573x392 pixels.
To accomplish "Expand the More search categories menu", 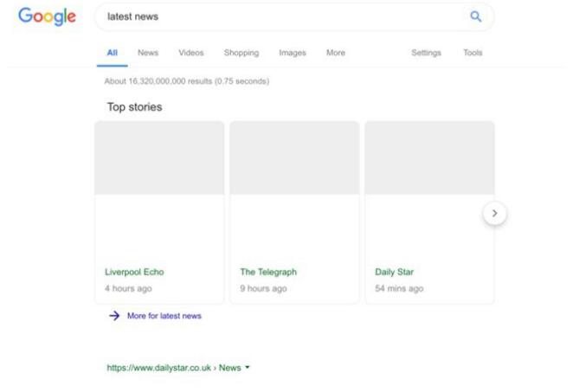I will tap(335, 53).
